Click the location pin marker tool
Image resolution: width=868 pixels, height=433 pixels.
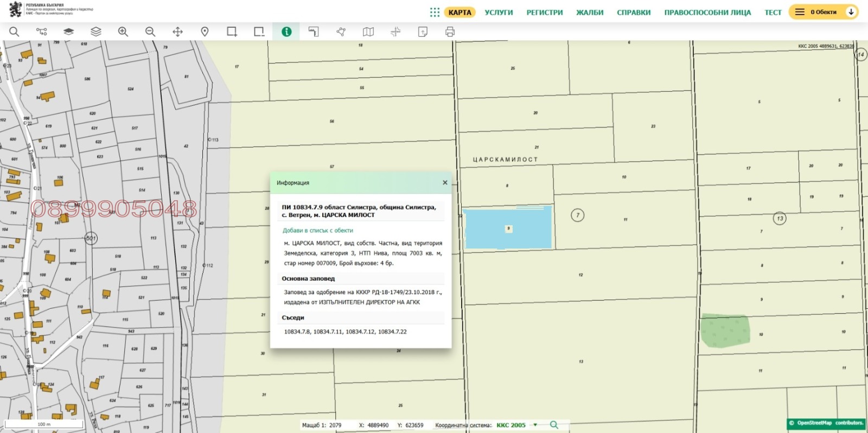[x=205, y=32]
